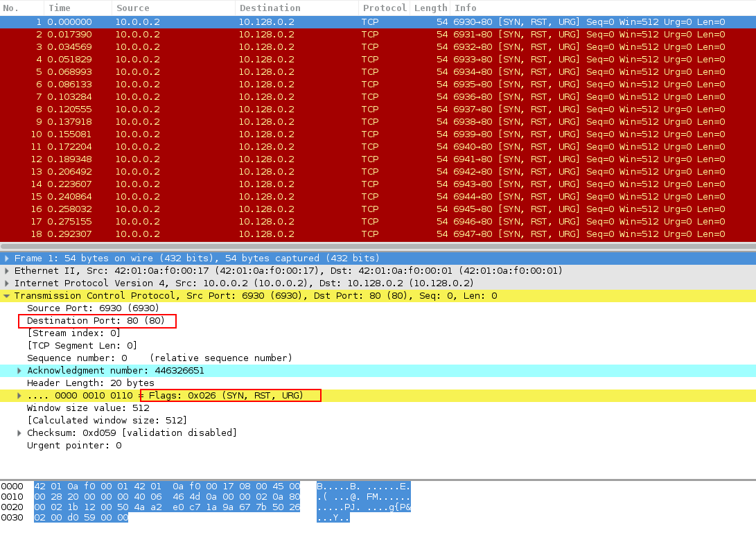Sort by the Source column header

pos(173,8)
